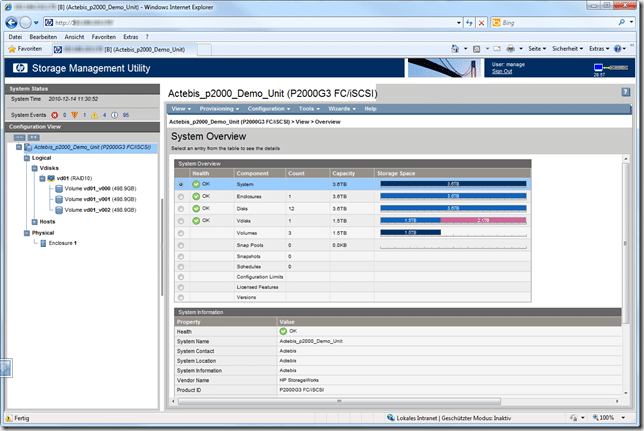Open the Favoriten browser menu
Image resolution: width=644 pixels, height=431 pixels.
(x=104, y=37)
